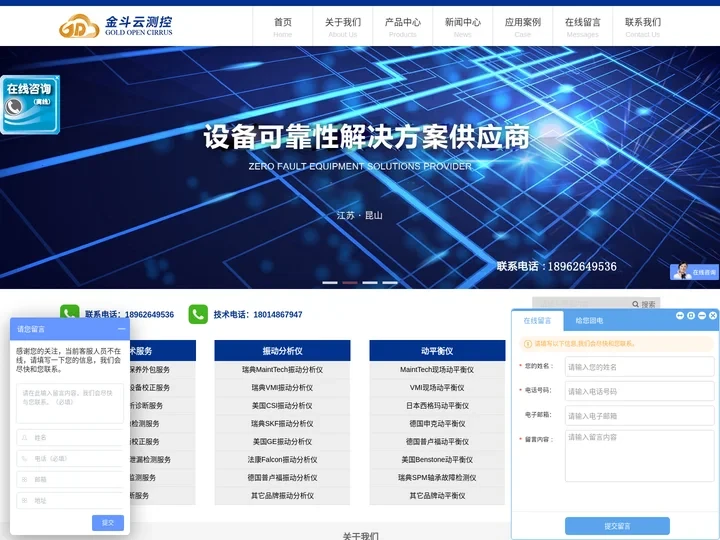This screenshot has width=720, height=540.
Task: Open 其它品牌振动分析仪 link
Action: [x=282, y=495]
